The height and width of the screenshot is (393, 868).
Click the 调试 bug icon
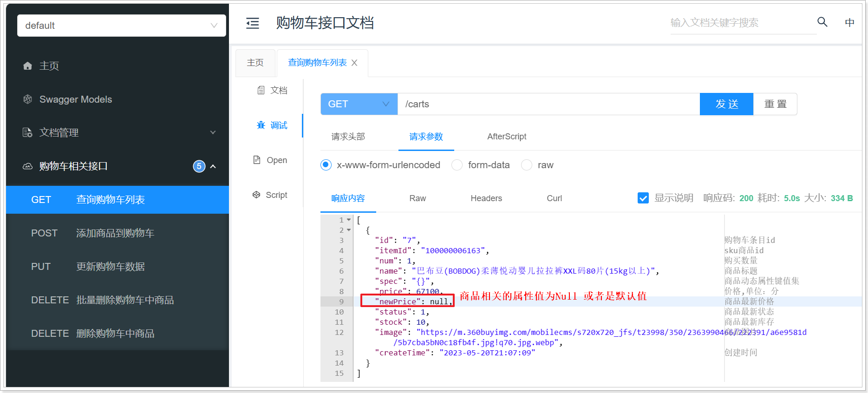pos(261,125)
